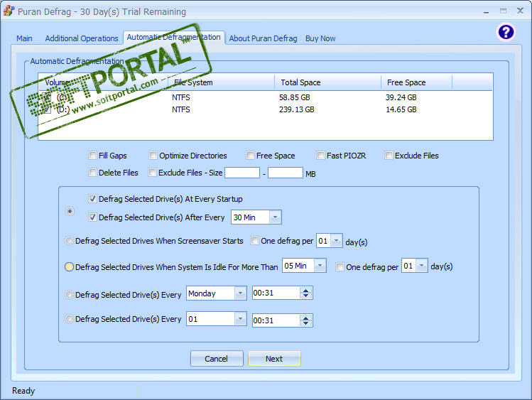The image size is (532, 400).
Task: Toggle the D: drive checkbox
Action: (47, 109)
